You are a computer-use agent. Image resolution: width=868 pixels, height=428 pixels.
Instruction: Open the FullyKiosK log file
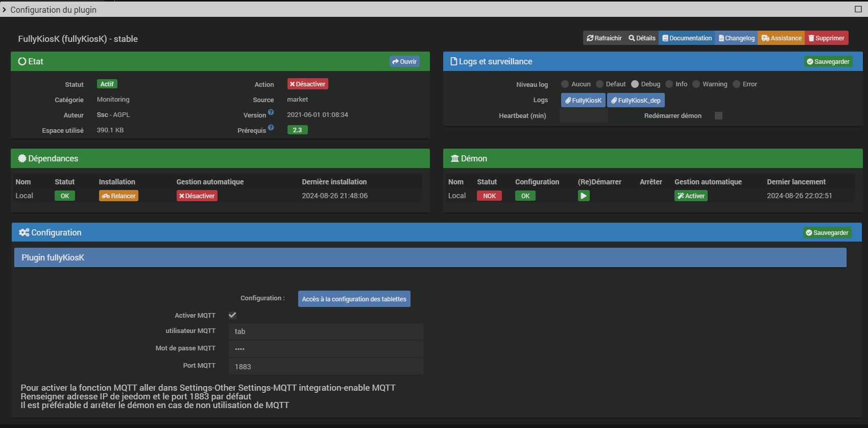pyautogui.click(x=583, y=101)
